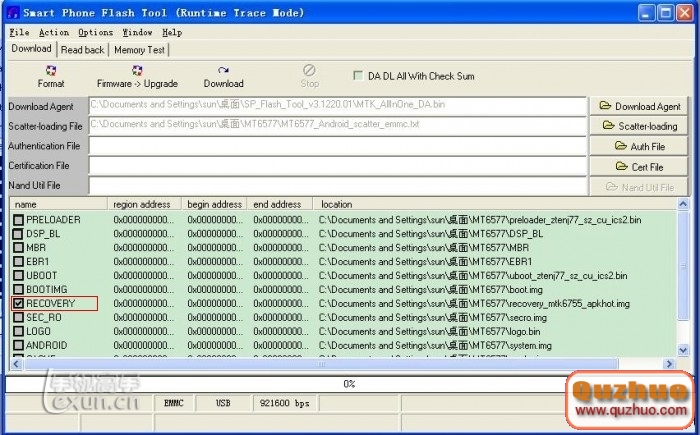This screenshot has height=435, width=700.
Task: Tick the BOOTIMG partition checkbox
Action: 18,289
